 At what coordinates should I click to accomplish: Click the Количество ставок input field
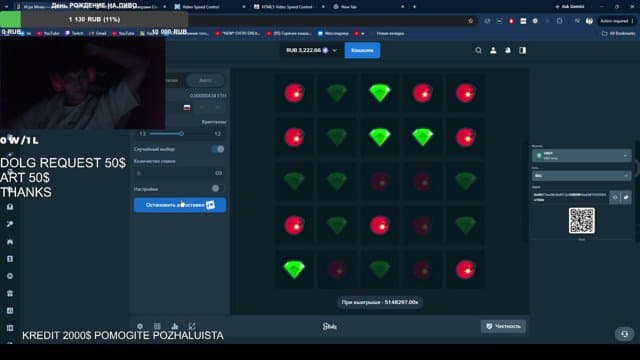coord(180,173)
